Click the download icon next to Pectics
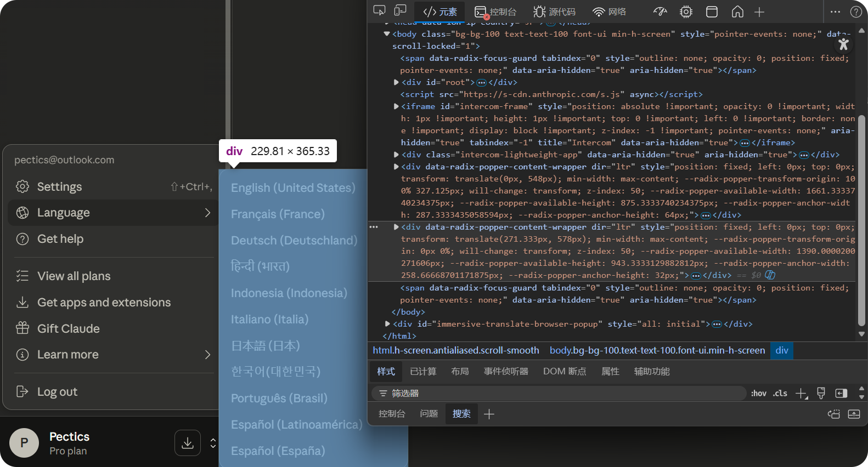 tap(188, 443)
